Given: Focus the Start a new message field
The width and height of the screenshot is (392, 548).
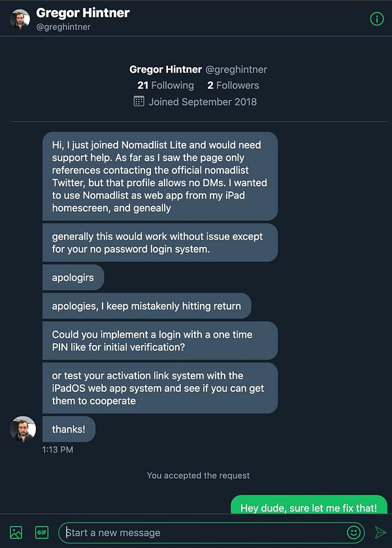Looking at the screenshot, I should [203, 532].
